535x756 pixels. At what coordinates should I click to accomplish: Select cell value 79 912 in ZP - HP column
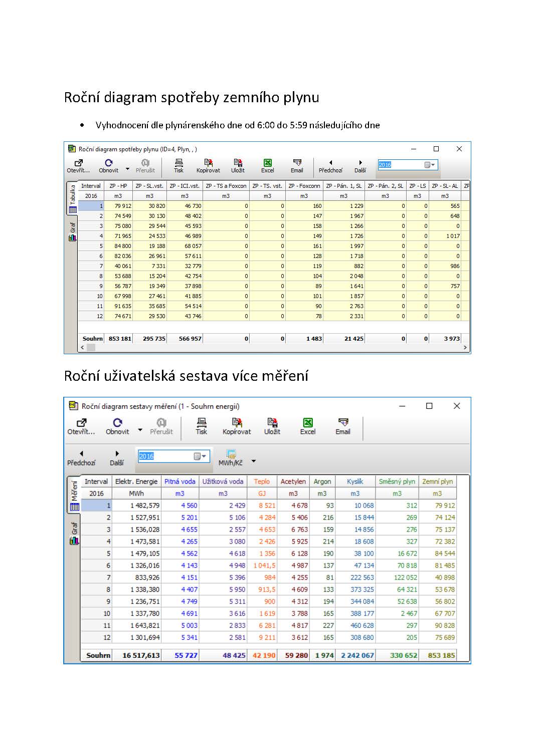point(118,206)
